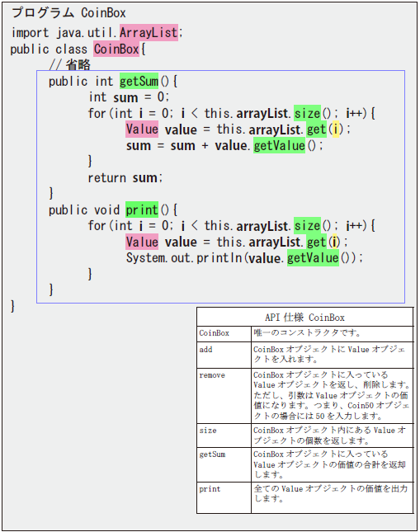Click the table heading 'API 仕様 CoinBox'
The image size is (420, 532).
pos(304,318)
